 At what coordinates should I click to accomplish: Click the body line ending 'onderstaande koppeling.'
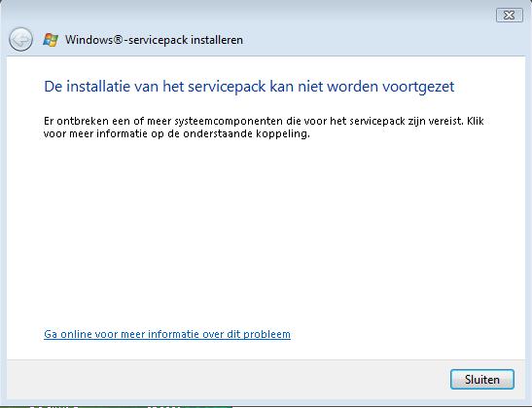coord(177,133)
